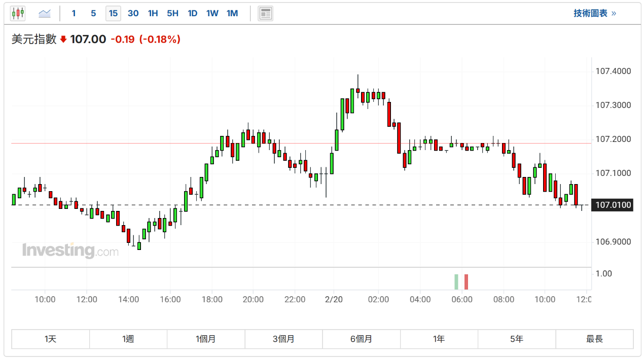Click the red down arrow beside 美元指數
Screen dimensions: 644x360
[x=63, y=40]
